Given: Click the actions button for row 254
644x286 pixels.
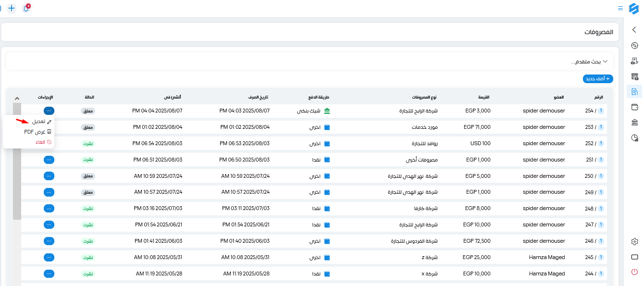Looking at the screenshot, I should coord(49,111).
